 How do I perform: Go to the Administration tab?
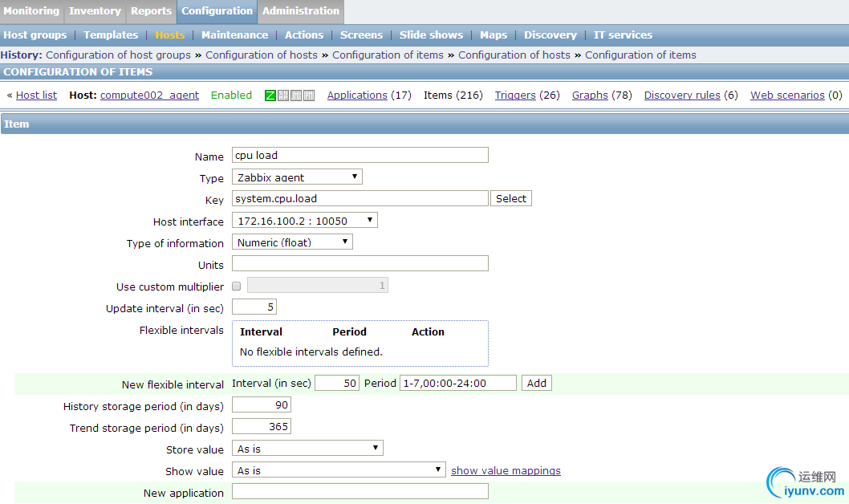click(x=301, y=11)
